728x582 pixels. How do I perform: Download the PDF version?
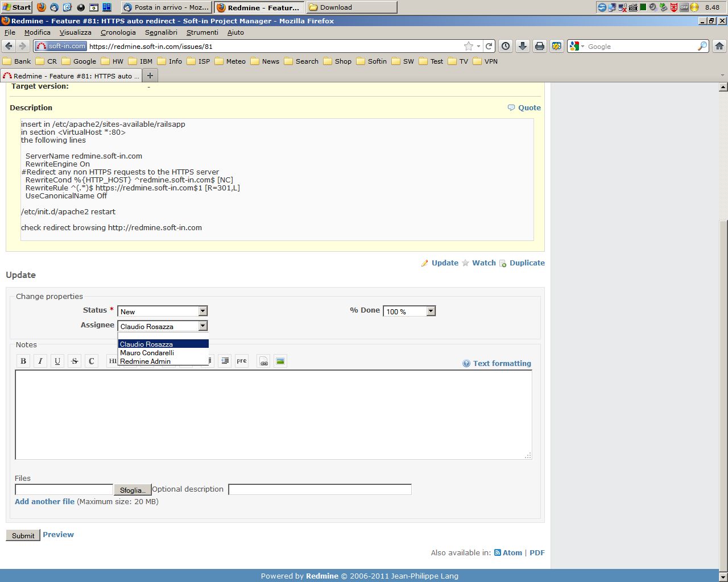point(537,552)
